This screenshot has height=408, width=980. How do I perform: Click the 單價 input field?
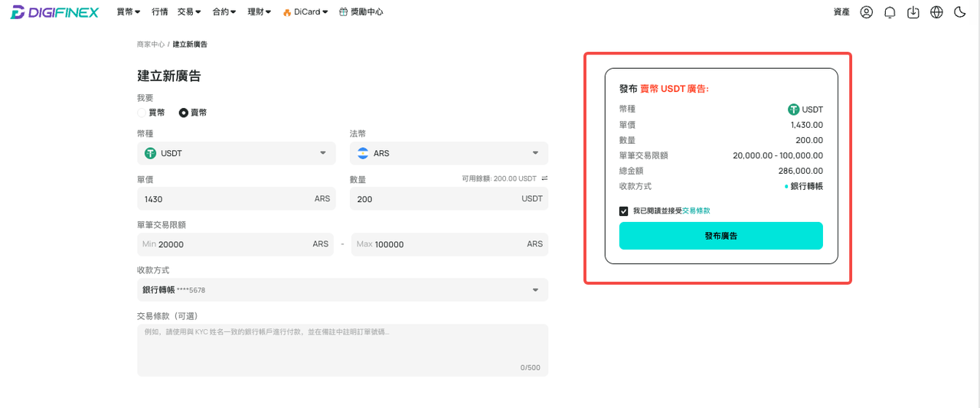tap(237, 198)
